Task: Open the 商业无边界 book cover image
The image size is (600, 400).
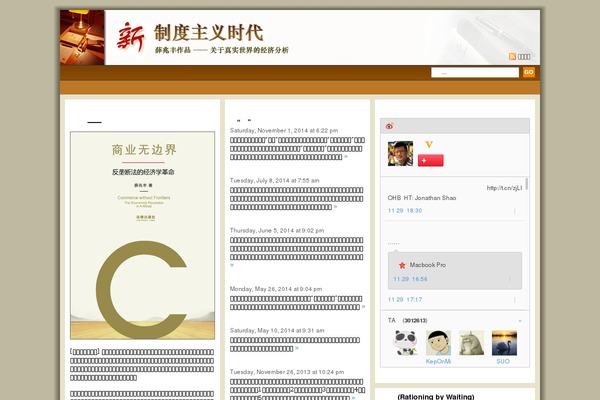Action: coord(142,235)
